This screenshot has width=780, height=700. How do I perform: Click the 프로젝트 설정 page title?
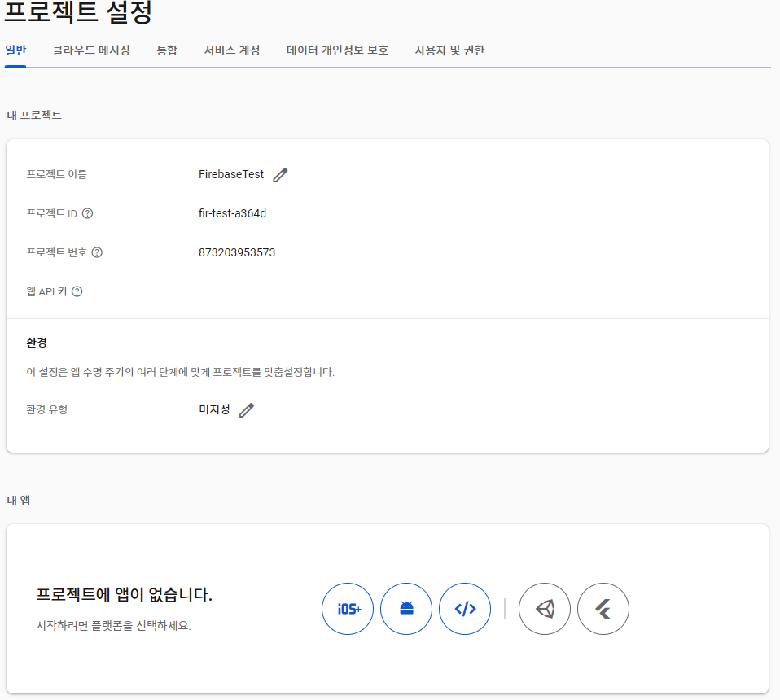[x=78, y=12]
